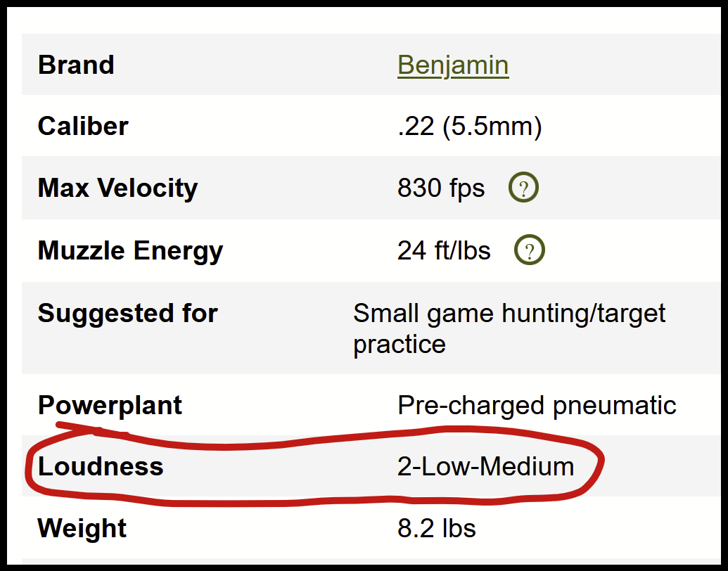Select the 2-Low-Medium loudness value
This screenshot has width=728, height=571.
point(485,466)
